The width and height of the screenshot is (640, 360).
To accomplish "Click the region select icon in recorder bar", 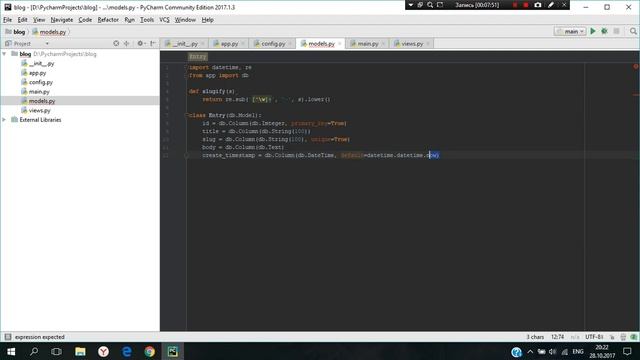I will 440,5.
